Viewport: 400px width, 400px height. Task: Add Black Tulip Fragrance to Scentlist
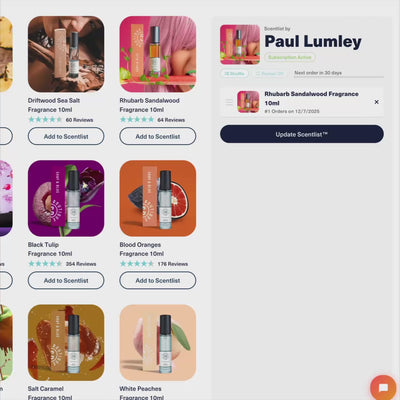coord(66,280)
